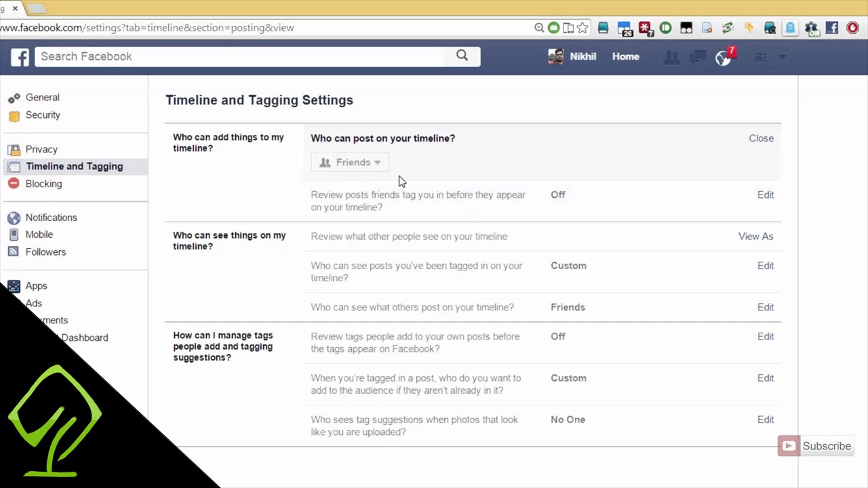Click the Facebook logo icon
The image size is (868, 488).
coord(20,57)
